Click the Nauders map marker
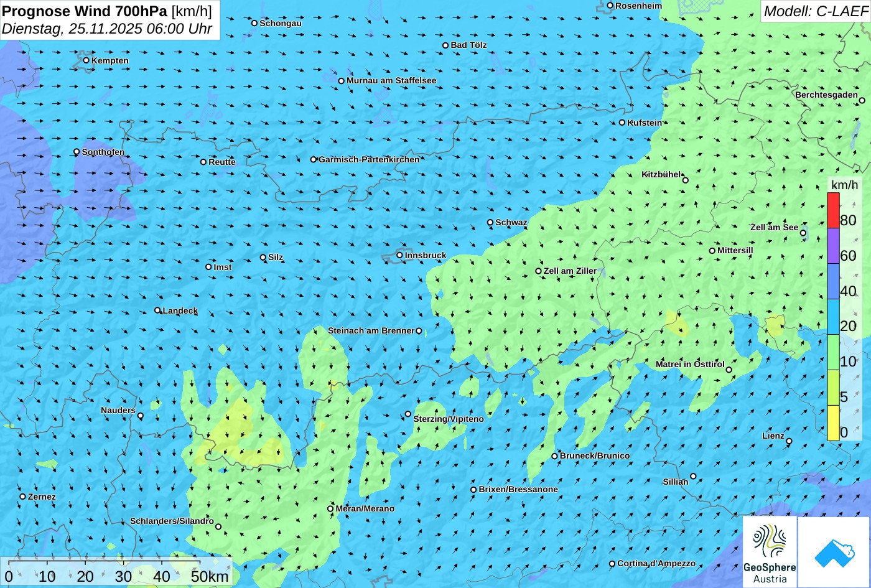Image resolution: width=871 pixels, height=588 pixels. point(141,416)
